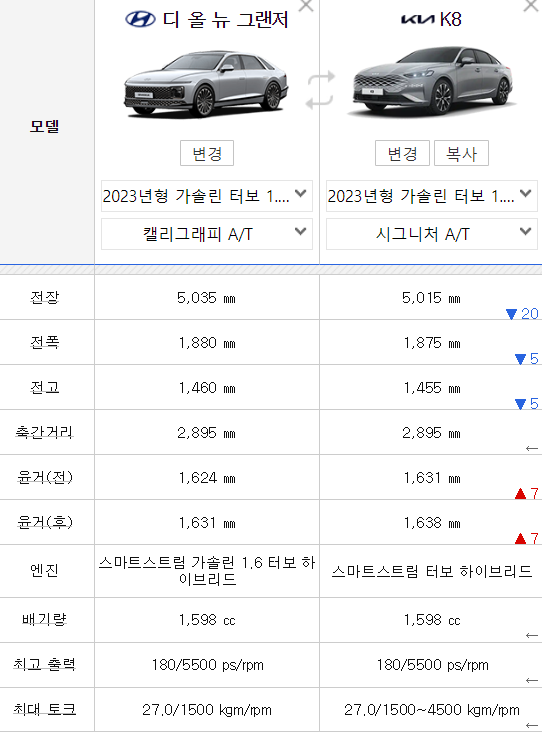Click the Grandeur 2,895 mm value

coord(206,433)
